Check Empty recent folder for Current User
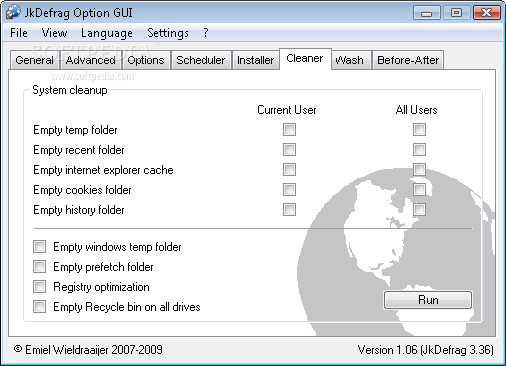This screenshot has width=506, height=366. 289,149
